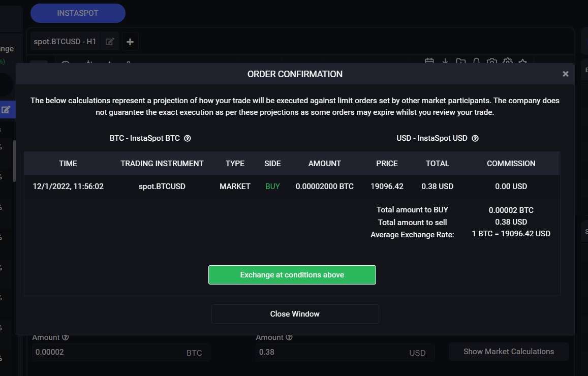Click the rate 1 BTC = 19096.42 USD
This screenshot has width=588, height=376.
pos(511,234)
